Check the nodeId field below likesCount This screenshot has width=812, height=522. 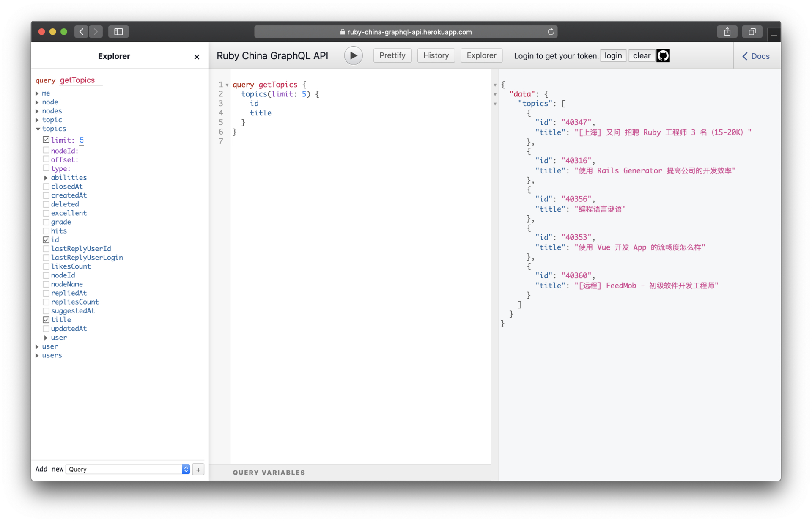46,275
